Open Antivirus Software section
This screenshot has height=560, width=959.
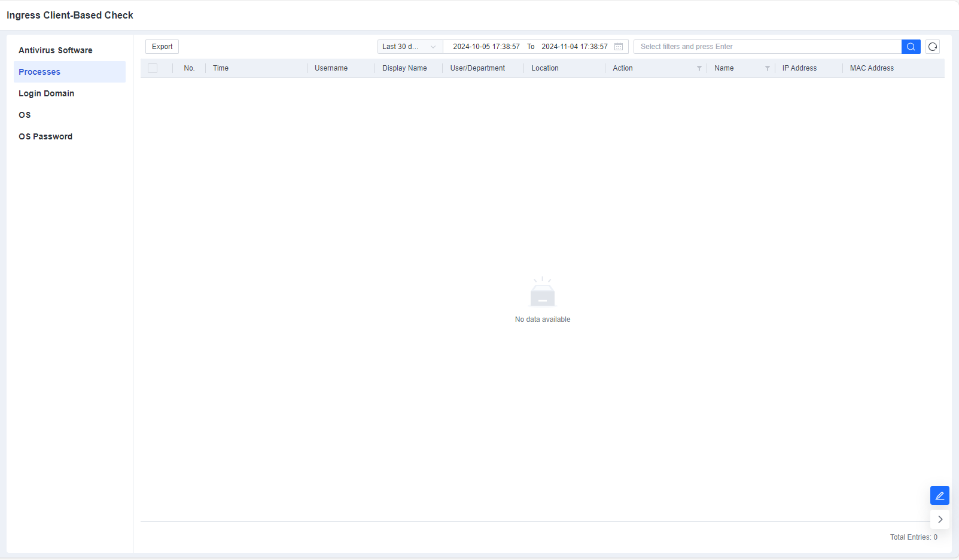click(56, 50)
